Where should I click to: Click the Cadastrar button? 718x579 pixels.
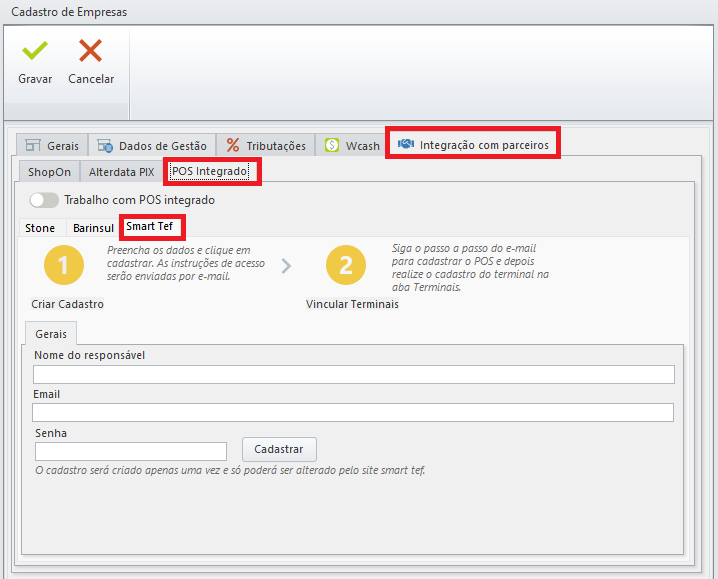coord(279,449)
